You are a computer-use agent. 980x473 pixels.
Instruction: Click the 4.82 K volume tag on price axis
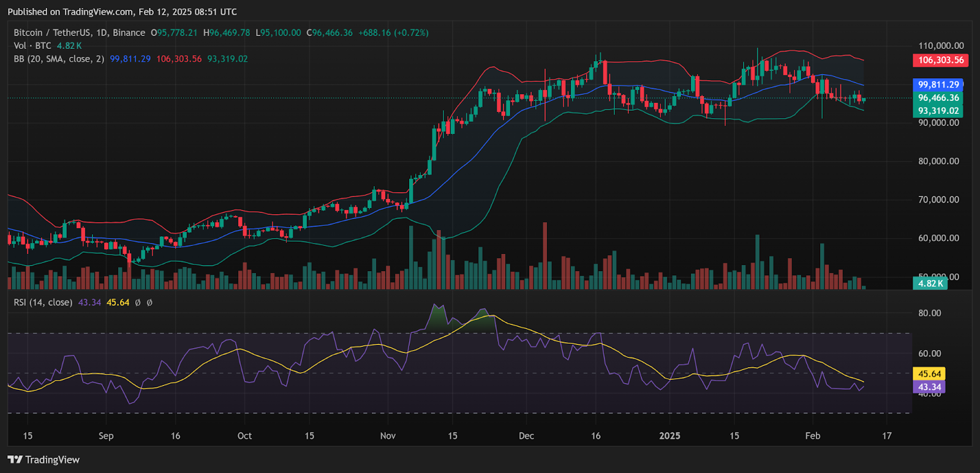[x=930, y=283]
